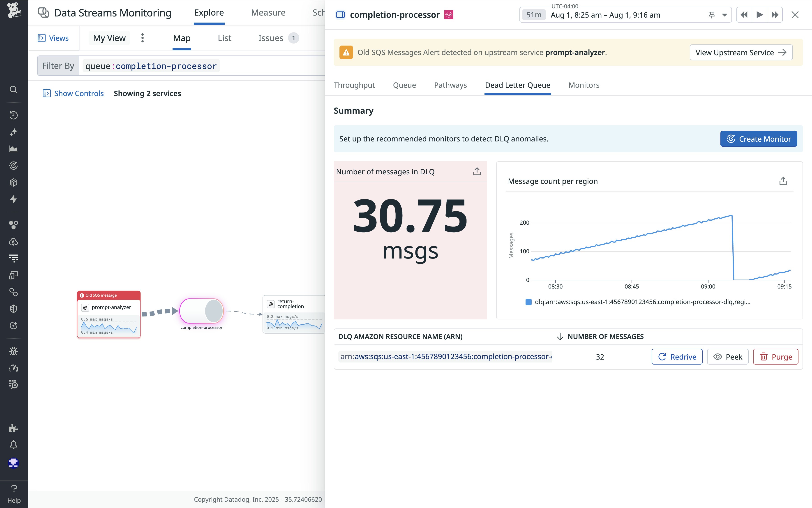The image size is (812, 508).
Task: Toggle dlq series legend color swatch
Action: click(528, 302)
